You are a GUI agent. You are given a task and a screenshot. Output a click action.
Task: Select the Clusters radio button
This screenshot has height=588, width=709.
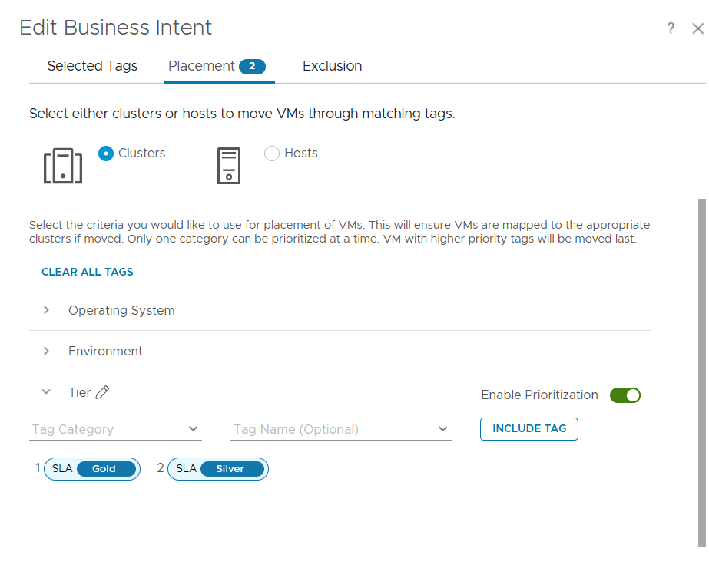pos(106,154)
